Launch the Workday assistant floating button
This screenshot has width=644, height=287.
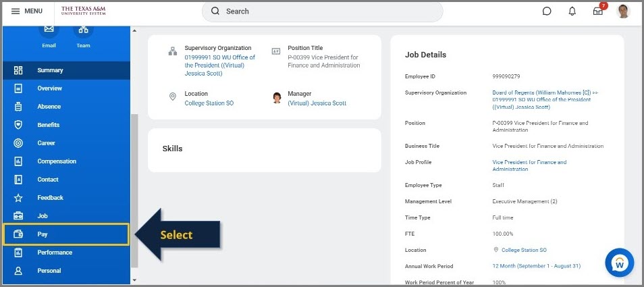[x=619, y=263]
